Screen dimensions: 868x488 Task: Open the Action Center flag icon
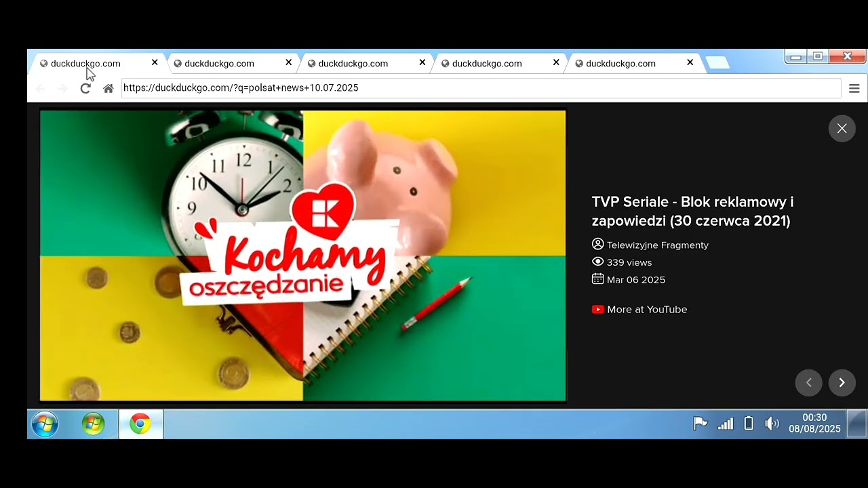(x=700, y=424)
